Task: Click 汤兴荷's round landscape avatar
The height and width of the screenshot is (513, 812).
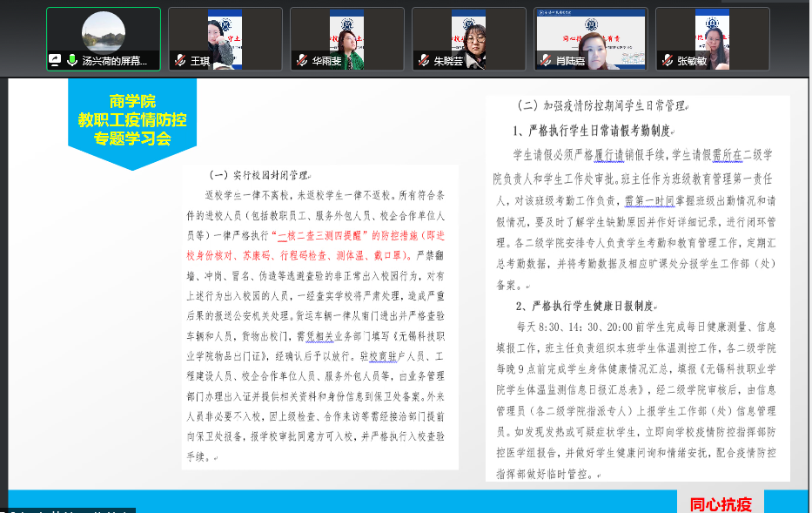Action: click(104, 32)
